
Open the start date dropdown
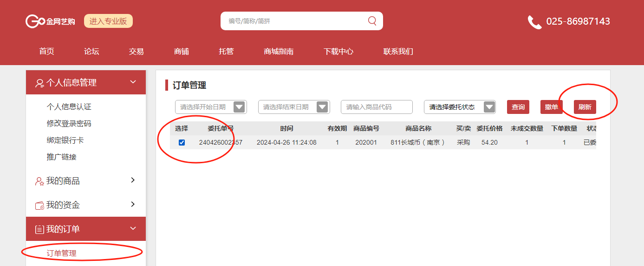pyautogui.click(x=239, y=107)
